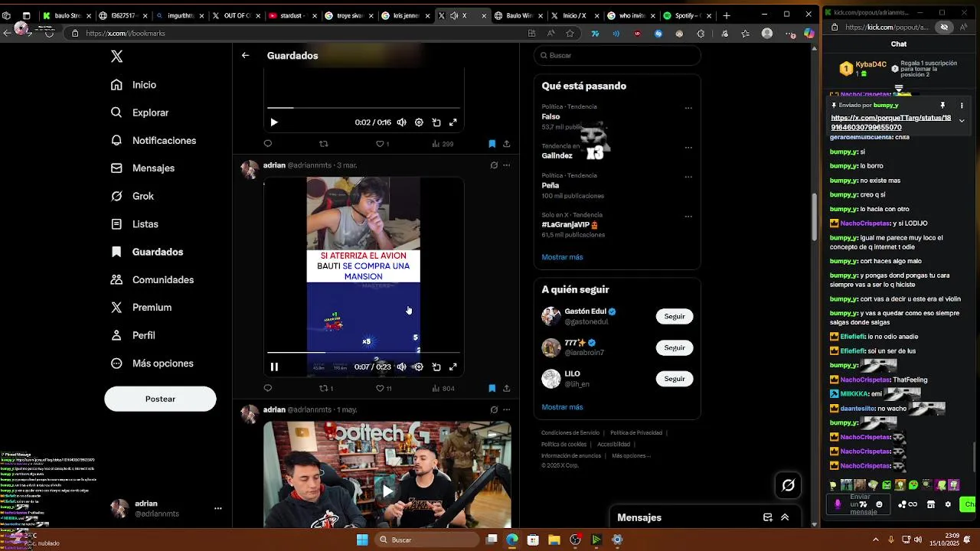The image size is (980, 551).
Task: Go to Inicio in X sidebar
Action: [134, 85]
